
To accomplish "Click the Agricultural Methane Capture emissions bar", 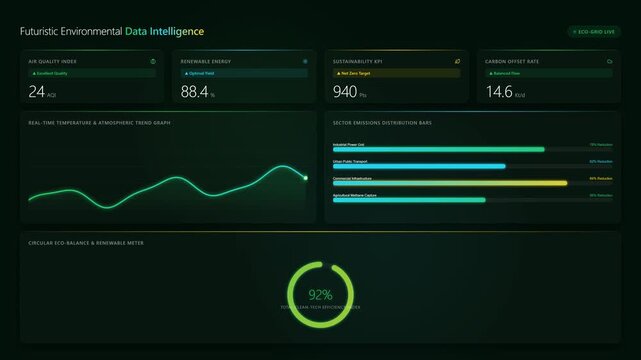I will [x=409, y=200].
